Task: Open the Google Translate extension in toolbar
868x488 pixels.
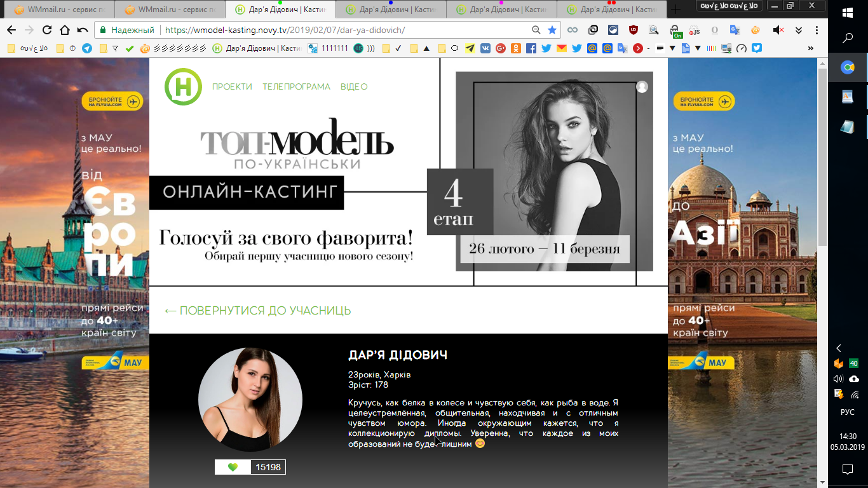Action: (735, 30)
